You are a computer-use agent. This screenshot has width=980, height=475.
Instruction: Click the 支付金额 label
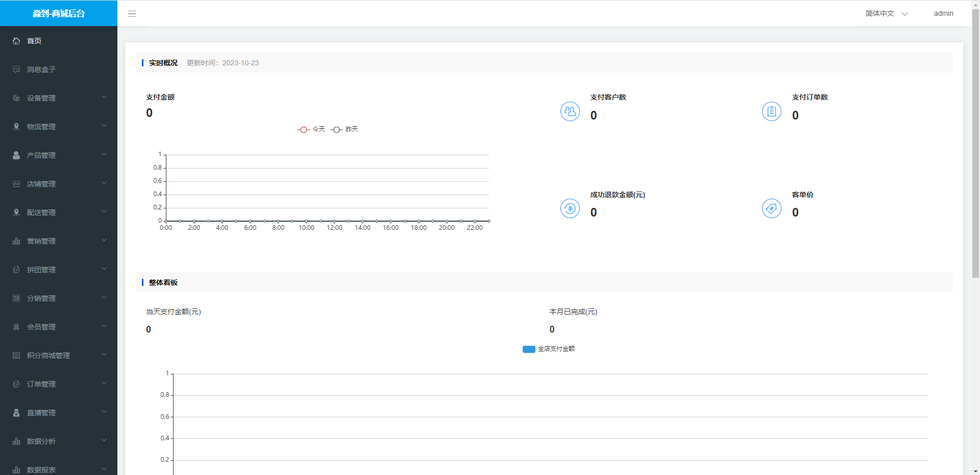pyautogui.click(x=160, y=97)
